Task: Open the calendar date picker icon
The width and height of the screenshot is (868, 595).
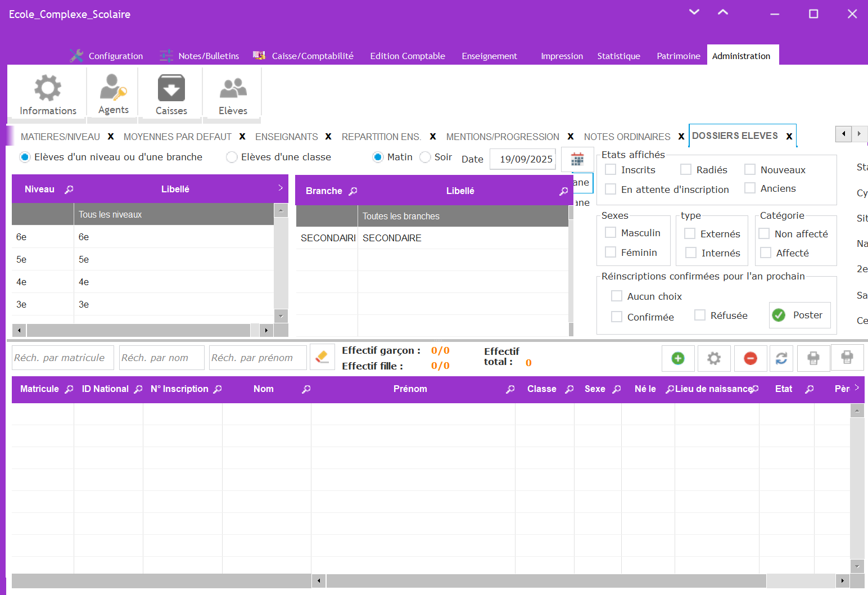Action: pos(577,159)
